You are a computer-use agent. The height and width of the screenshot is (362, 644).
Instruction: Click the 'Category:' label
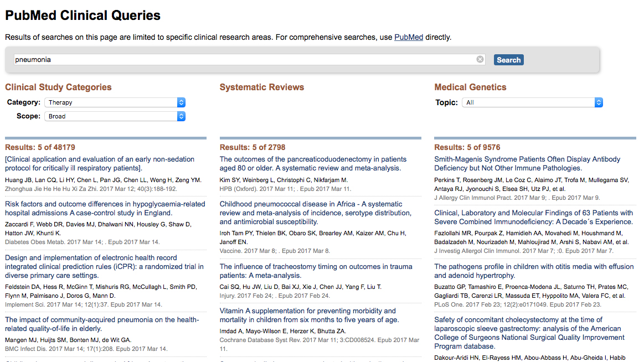24,102
